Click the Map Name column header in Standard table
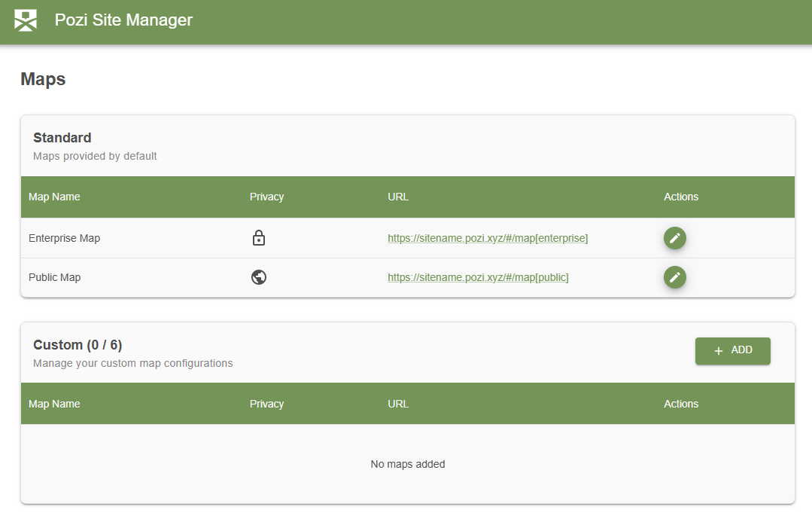 [x=53, y=197]
